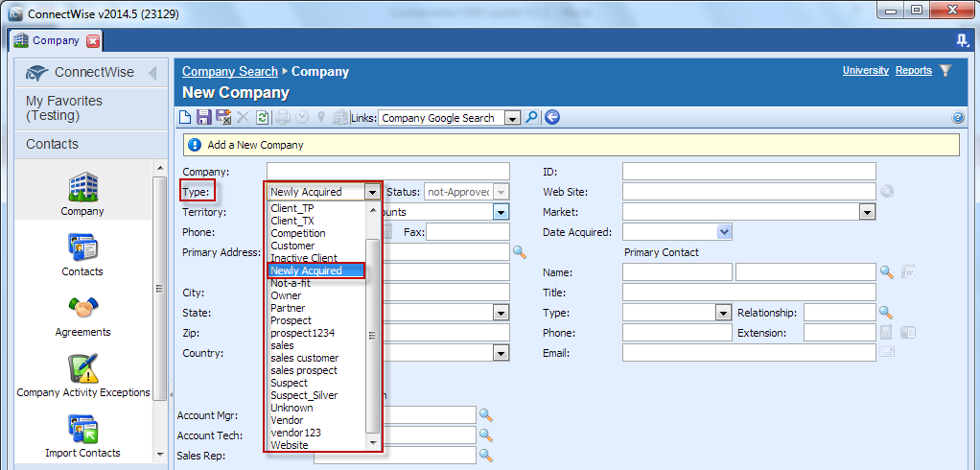
Task: Click the Relationship lookup magnifier
Action: [x=886, y=312]
